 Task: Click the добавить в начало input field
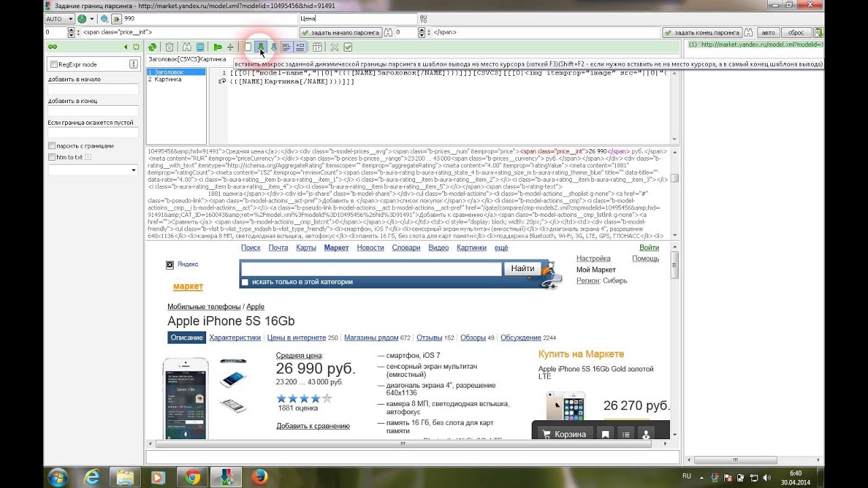[x=93, y=89]
